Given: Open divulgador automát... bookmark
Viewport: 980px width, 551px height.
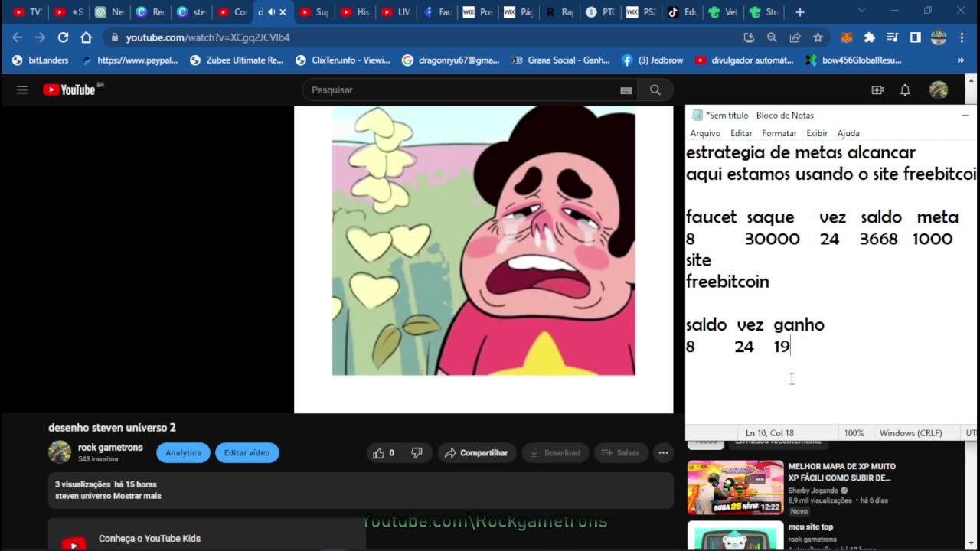Looking at the screenshot, I should 744,60.
